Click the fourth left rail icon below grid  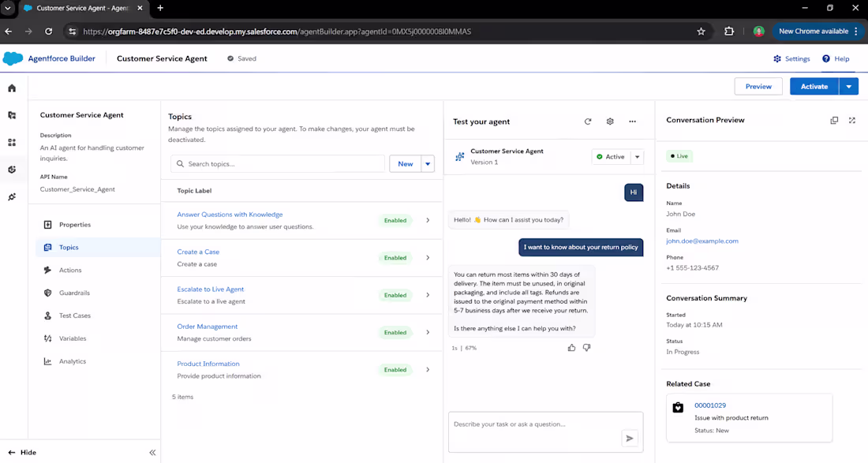(x=12, y=170)
